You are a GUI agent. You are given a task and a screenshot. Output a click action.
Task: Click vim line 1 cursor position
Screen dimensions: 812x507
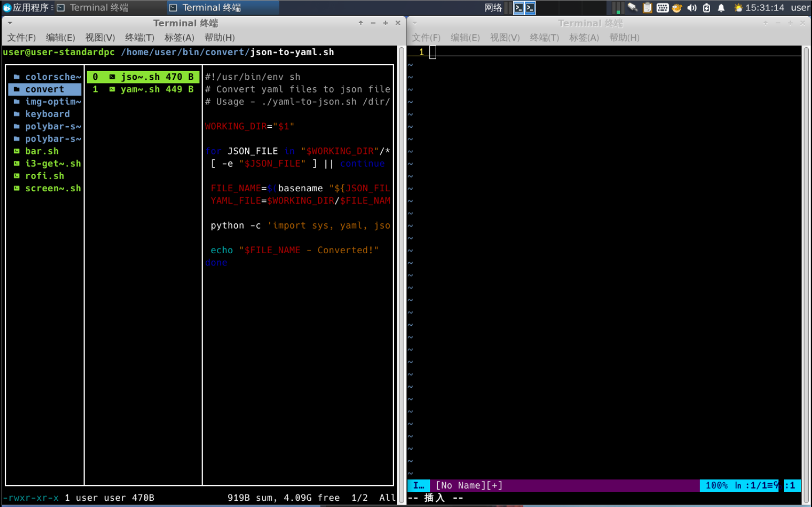coord(433,52)
